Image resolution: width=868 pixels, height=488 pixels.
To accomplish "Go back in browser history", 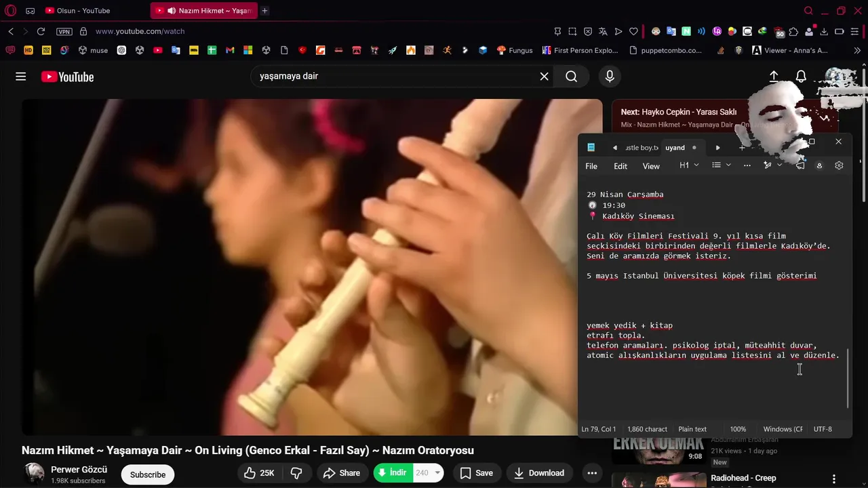I will pyautogui.click(x=11, y=31).
